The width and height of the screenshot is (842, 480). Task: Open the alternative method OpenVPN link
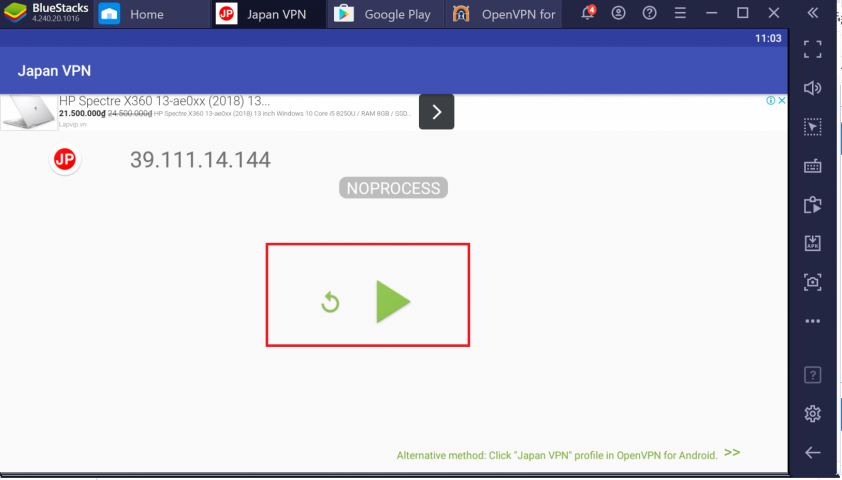pos(557,455)
